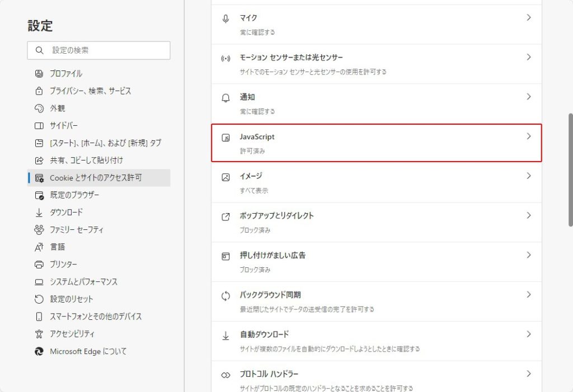Screen dimensions: 573x392
Task: Expand the 通知 row chevron
Action: click(529, 97)
